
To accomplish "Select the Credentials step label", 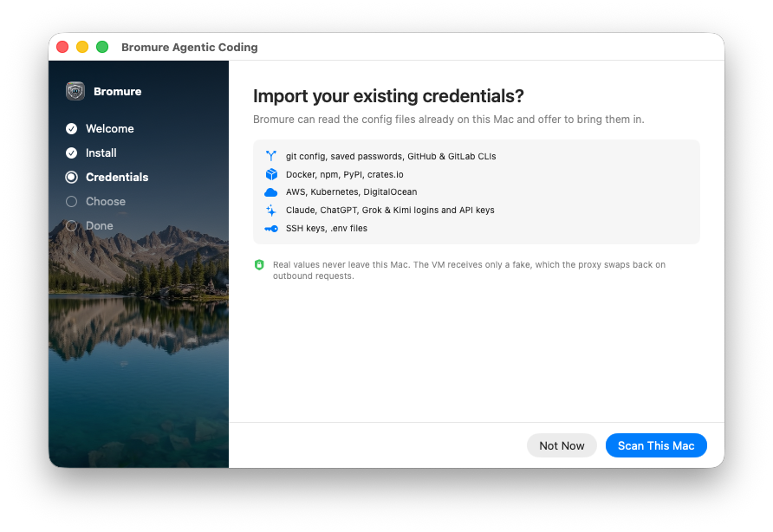I will click(x=117, y=177).
